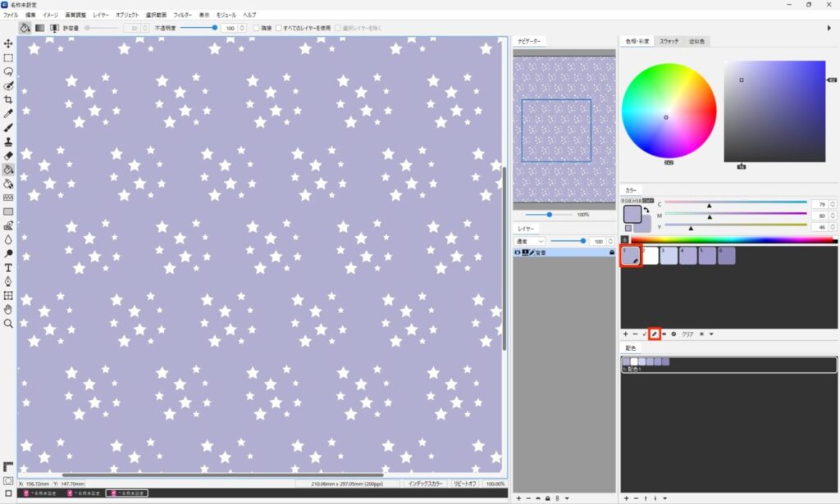Select the Stamp tool

(x=8, y=141)
